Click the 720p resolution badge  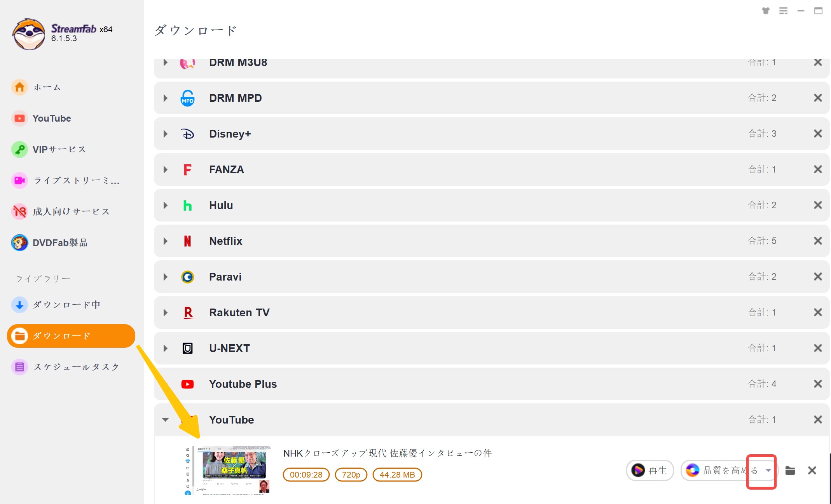pyautogui.click(x=351, y=474)
